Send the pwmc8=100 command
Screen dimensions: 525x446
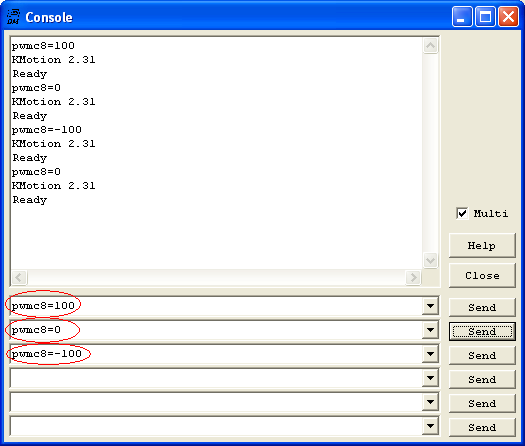click(x=482, y=307)
